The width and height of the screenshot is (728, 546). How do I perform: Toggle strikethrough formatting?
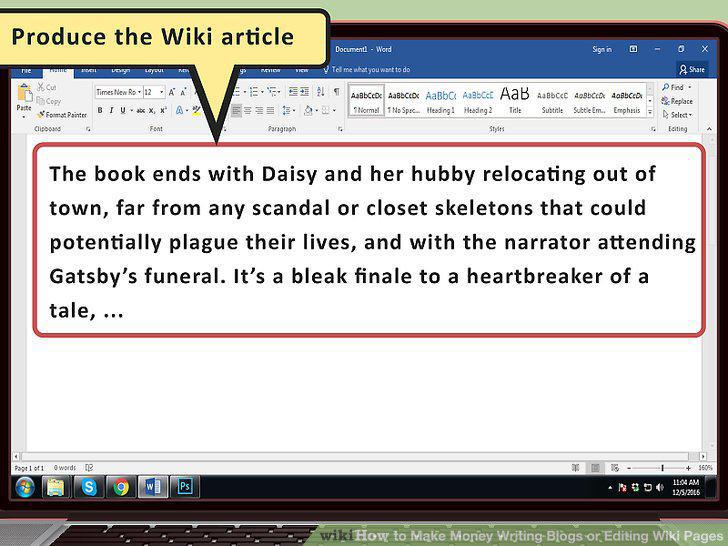(141, 110)
